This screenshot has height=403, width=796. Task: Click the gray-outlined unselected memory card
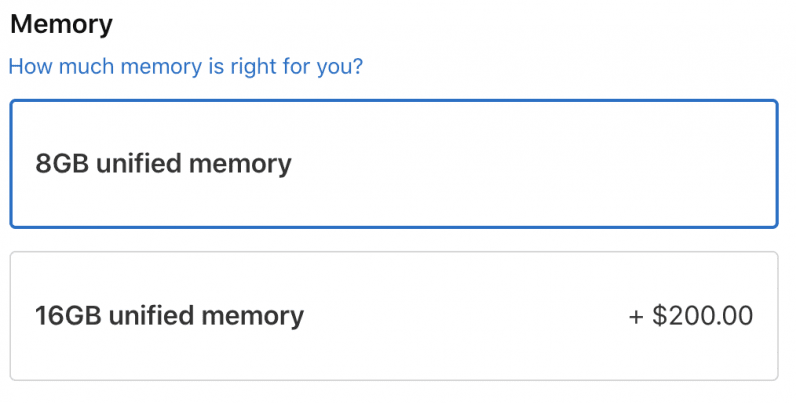[393, 316]
